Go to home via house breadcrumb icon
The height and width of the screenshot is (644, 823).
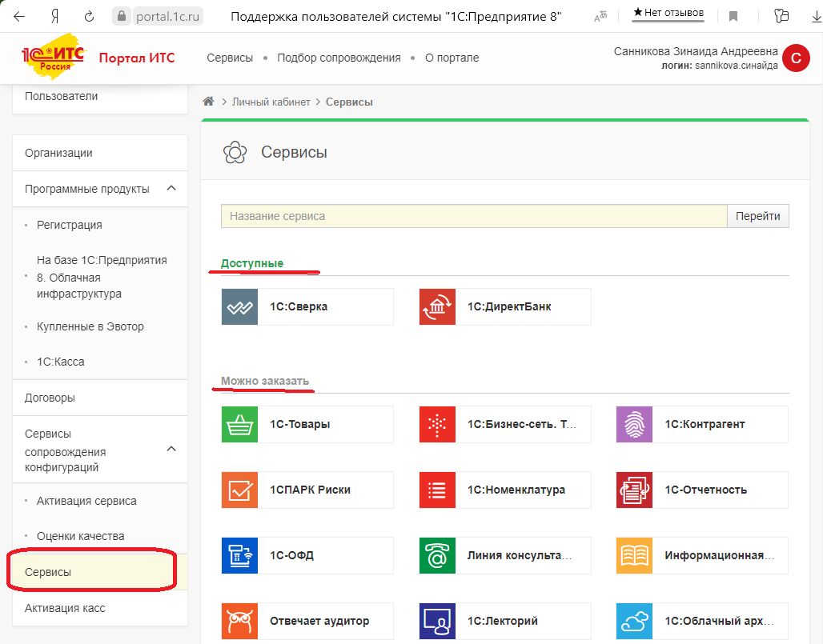pyautogui.click(x=208, y=102)
